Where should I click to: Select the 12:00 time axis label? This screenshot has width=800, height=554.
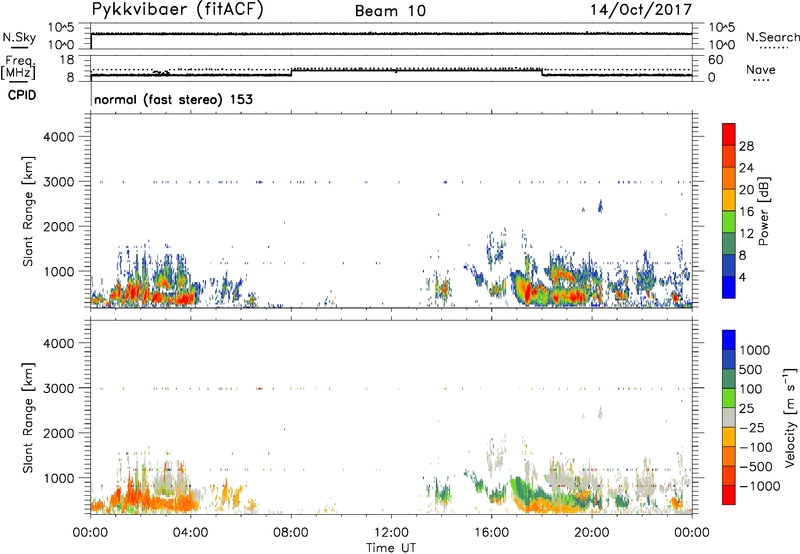pyautogui.click(x=391, y=533)
